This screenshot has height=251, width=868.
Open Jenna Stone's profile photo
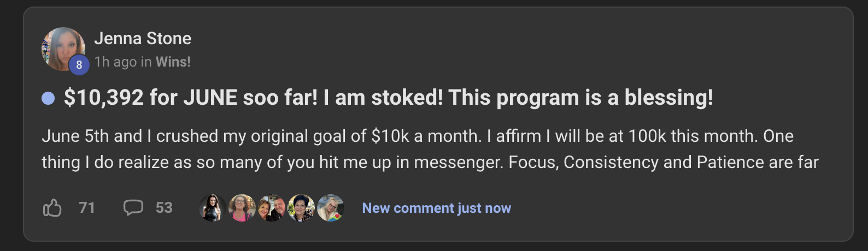point(63,49)
